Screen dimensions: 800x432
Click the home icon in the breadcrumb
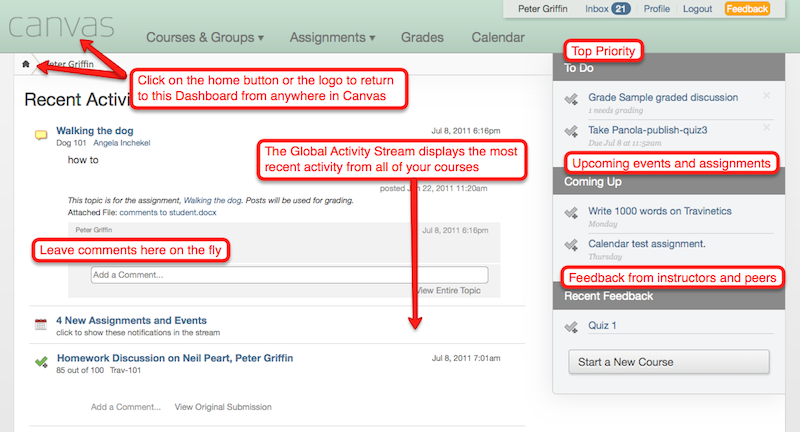coord(26,64)
